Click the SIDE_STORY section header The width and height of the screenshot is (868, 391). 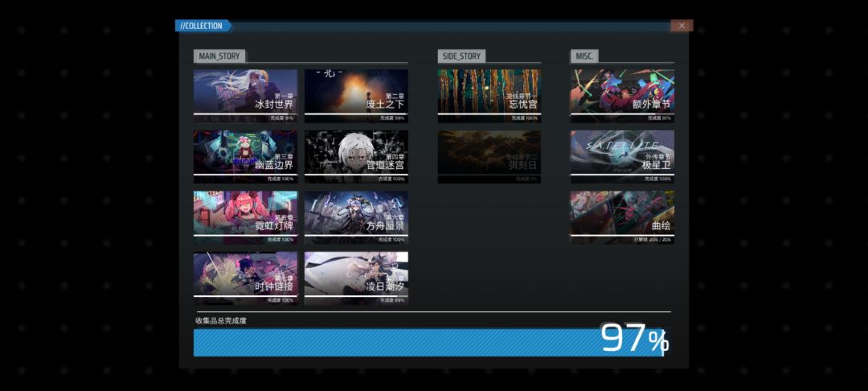[461, 56]
